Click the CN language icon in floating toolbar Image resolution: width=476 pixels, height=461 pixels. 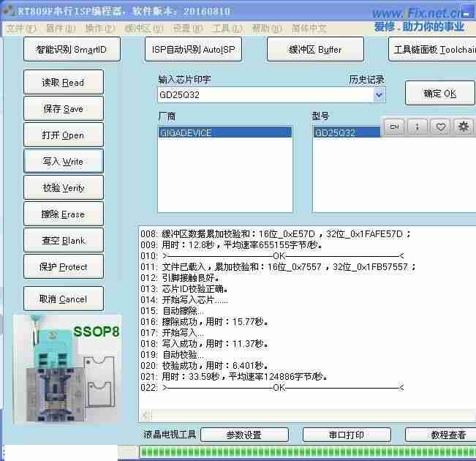pyautogui.click(x=393, y=127)
